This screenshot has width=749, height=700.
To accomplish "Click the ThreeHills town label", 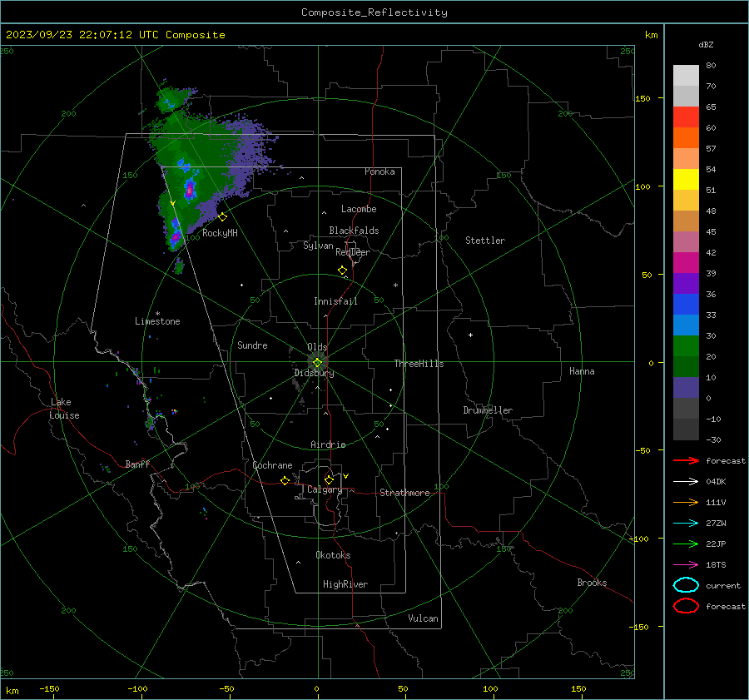I will coord(419,364).
